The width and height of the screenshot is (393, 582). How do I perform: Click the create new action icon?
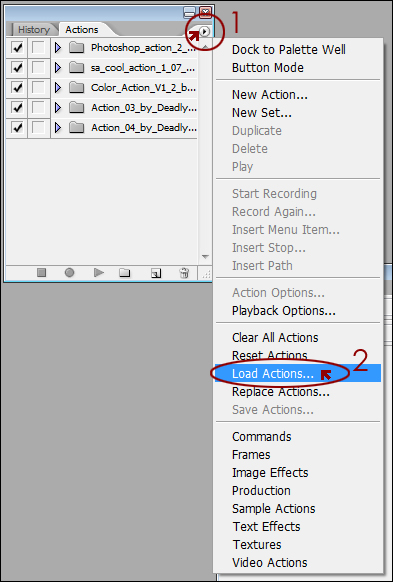point(156,274)
